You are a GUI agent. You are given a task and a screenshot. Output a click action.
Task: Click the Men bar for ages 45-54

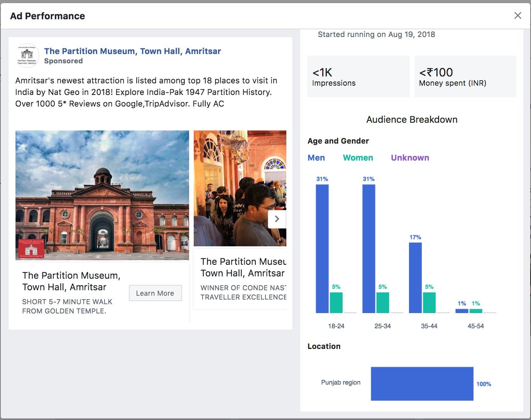tap(462, 311)
